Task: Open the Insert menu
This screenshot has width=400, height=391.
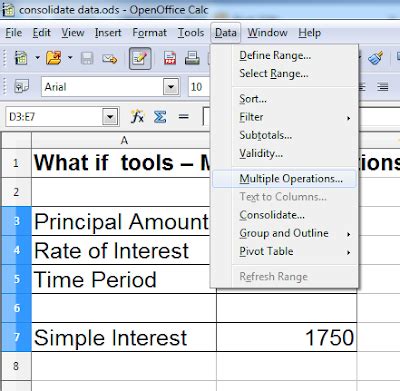Action: click(x=108, y=33)
